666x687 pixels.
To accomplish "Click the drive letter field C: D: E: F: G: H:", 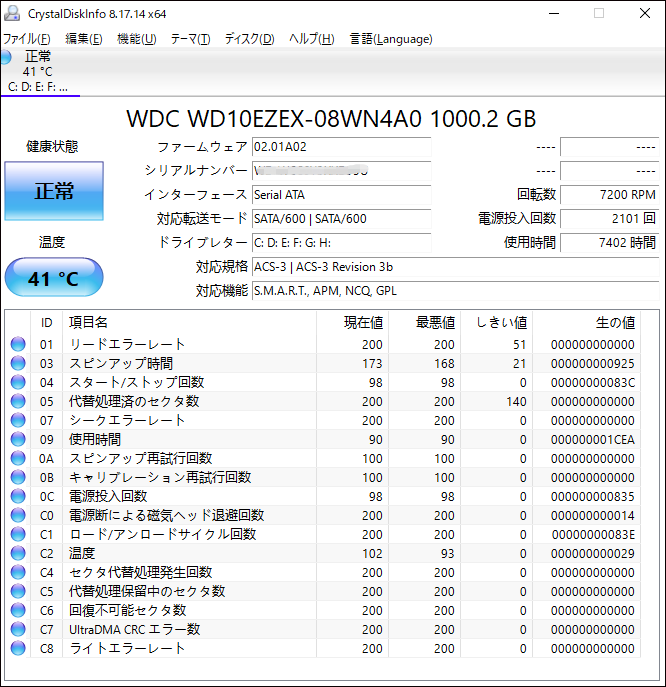I will click(342, 243).
